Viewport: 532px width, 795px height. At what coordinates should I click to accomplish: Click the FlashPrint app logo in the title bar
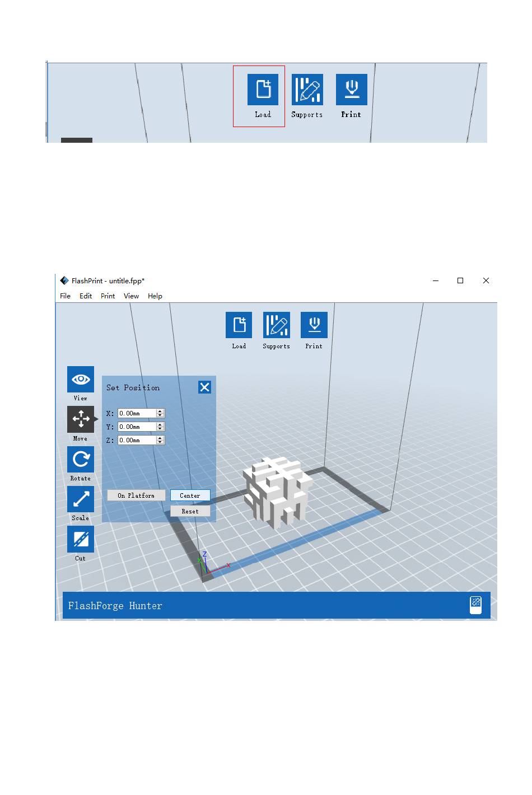64,280
